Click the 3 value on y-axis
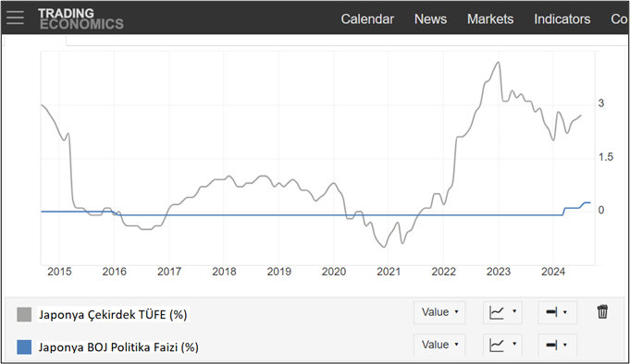The image size is (630, 364). [601, 103]
